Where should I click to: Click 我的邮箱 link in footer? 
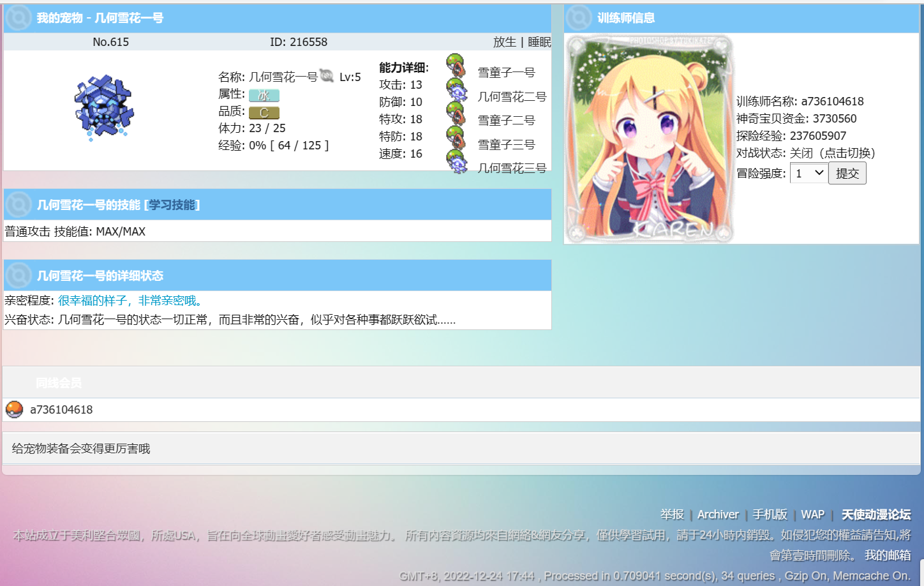888,555
